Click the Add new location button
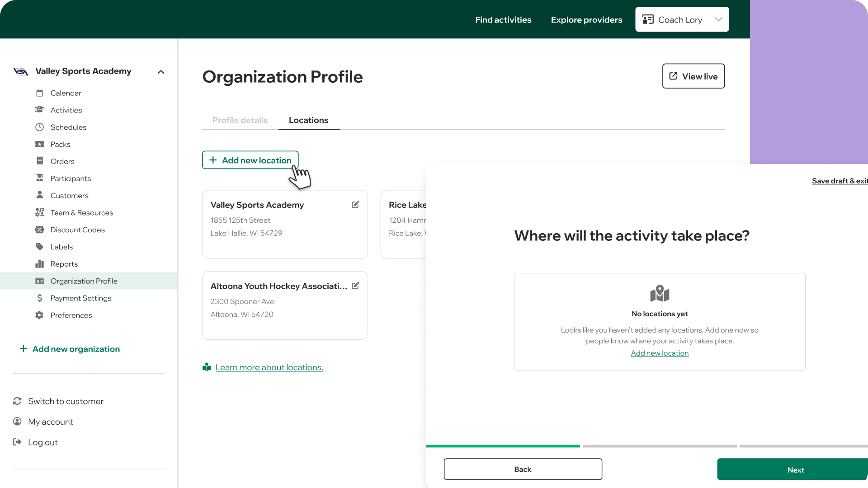The width and height of the screenshot is (868, 488). [x=250, y=160]
